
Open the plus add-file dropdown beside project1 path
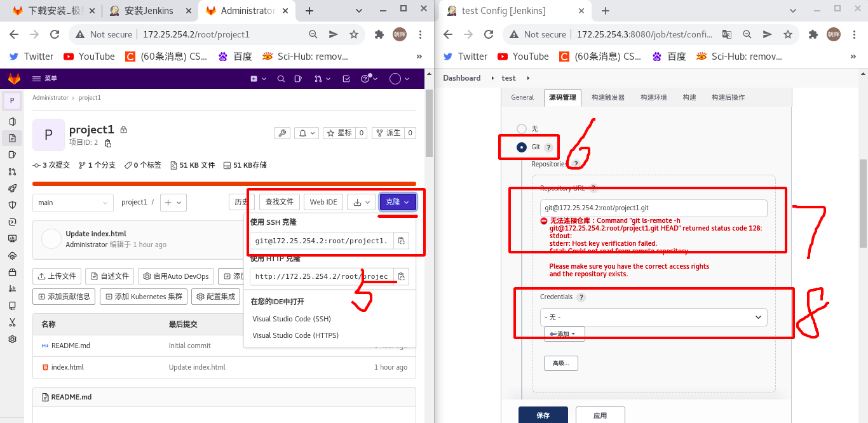[x=173, y=203]
